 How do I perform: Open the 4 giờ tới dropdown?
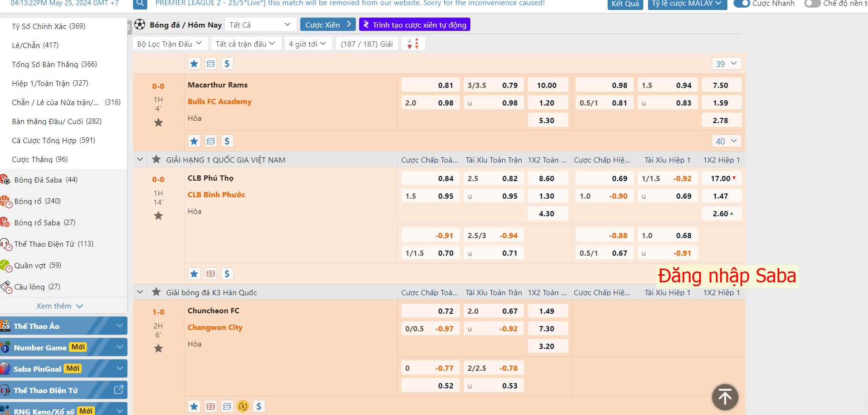click(307, 44)
